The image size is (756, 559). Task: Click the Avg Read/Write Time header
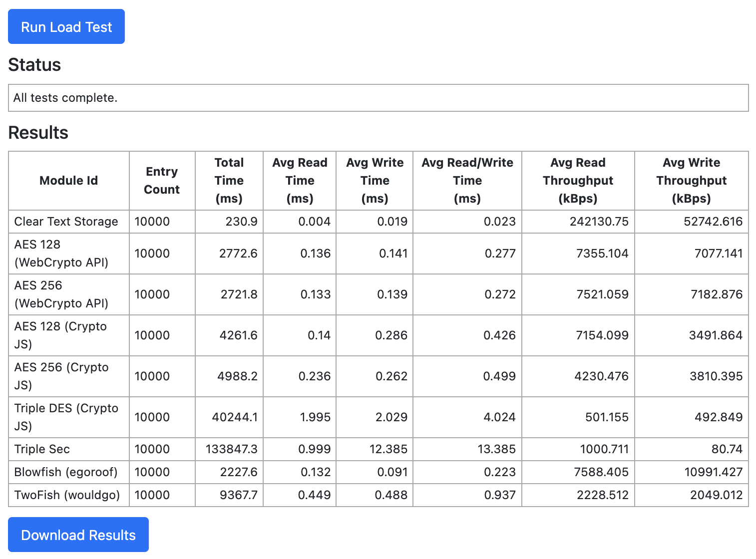[x=467, y=181]
